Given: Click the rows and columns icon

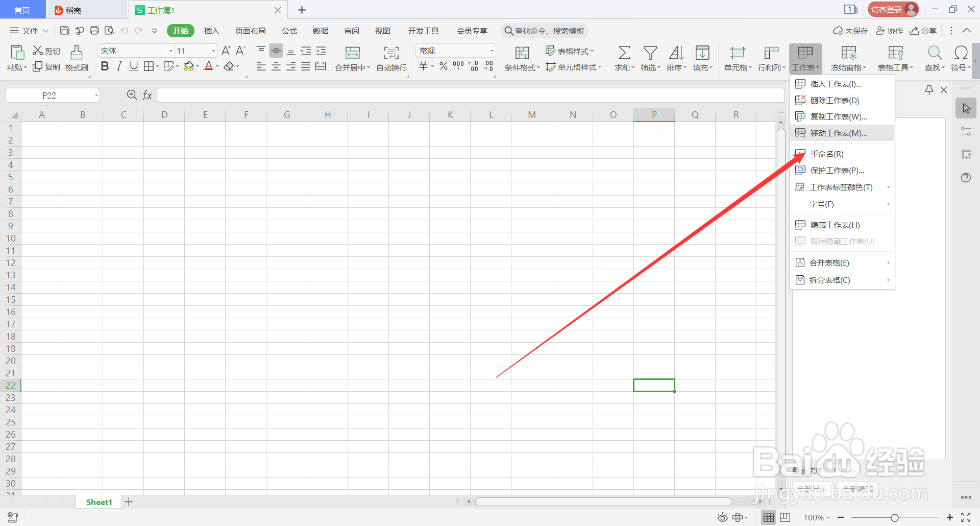Looking at the screenshot, I should coord(771,53).
